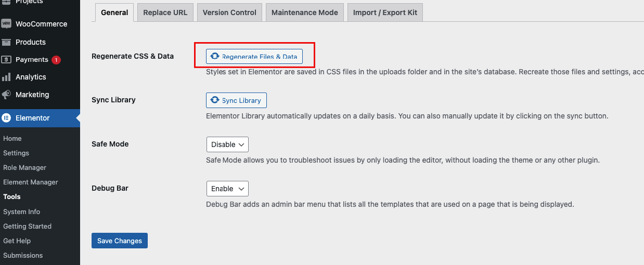Click the Products box icon
Image resolution: width=644 pixels, height=265 pixels.
coord(6,42)
